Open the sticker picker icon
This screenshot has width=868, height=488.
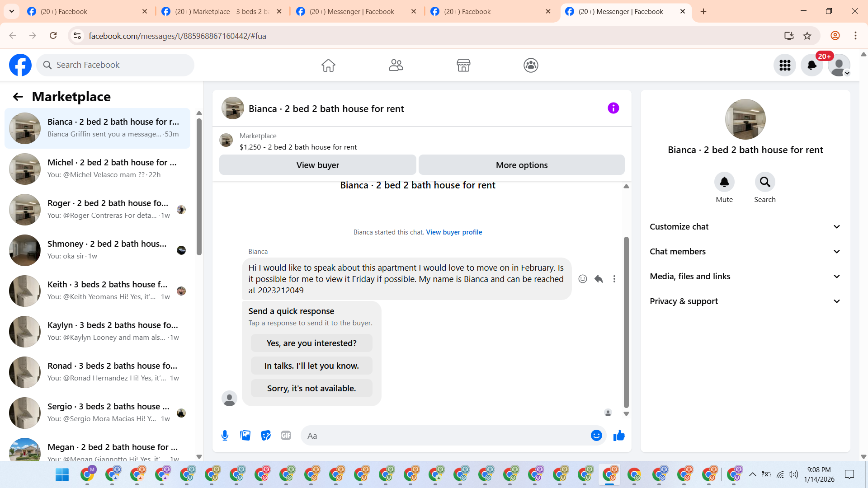(x=266, y=436)
